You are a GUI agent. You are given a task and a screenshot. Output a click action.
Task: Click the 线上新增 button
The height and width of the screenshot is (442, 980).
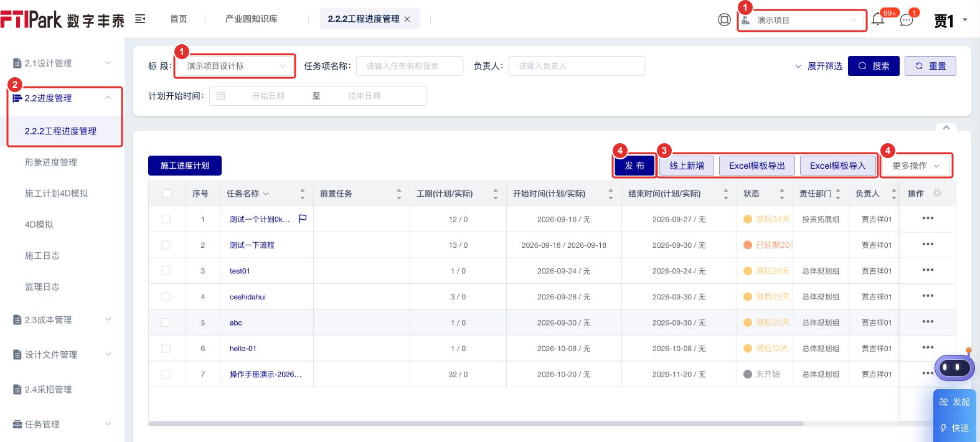pyautogui.click(x=687, y=166)
